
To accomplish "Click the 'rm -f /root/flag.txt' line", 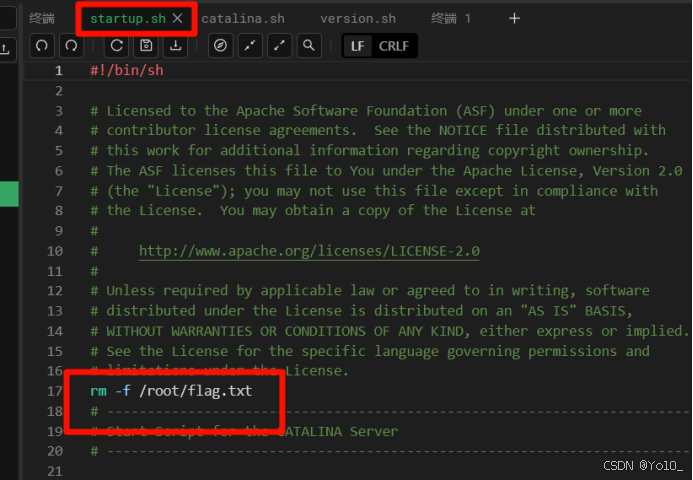I will click(x=171, y=391).
